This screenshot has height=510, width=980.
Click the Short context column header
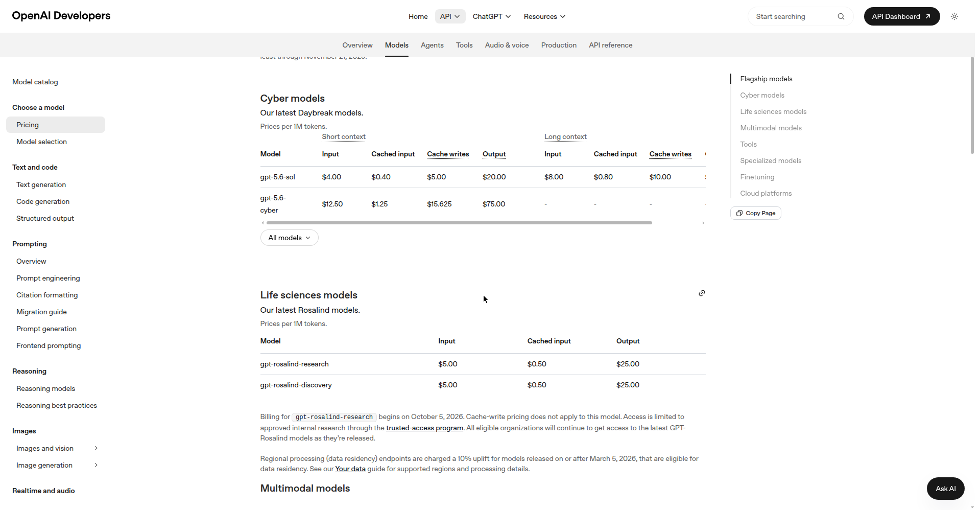pos(344,136)
